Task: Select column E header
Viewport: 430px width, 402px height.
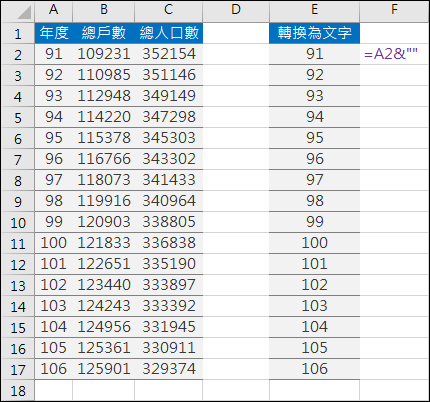Action: pos(314,11)
